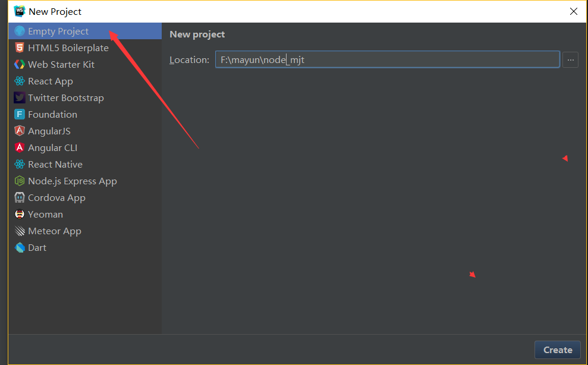Close the New Project dialog
This screenshot has width=588, height=365.
[x=573, y=11]
